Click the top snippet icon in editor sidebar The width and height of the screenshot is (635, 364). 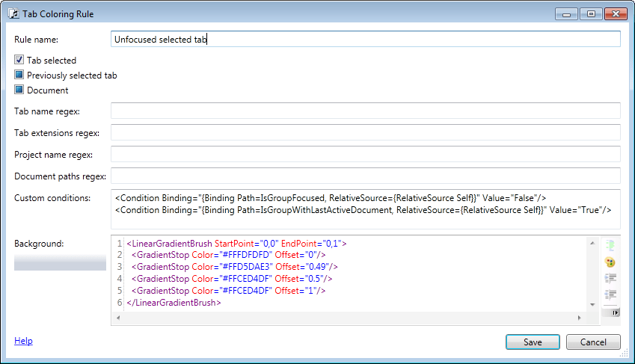tap(610, 245)
